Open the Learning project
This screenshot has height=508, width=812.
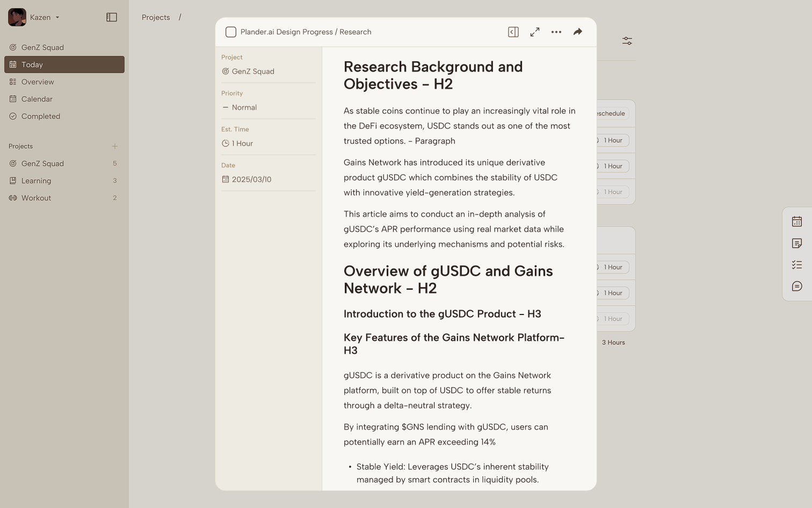point(36,181)
